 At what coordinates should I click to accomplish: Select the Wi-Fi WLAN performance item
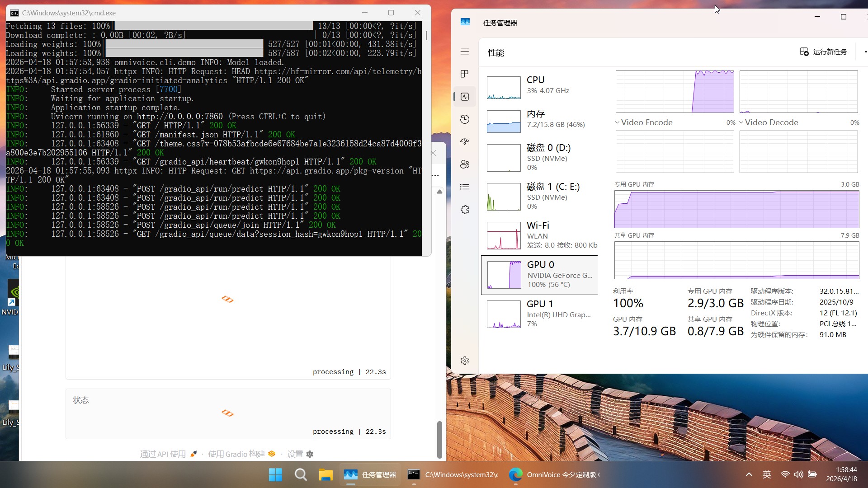[x=539, y=235]
